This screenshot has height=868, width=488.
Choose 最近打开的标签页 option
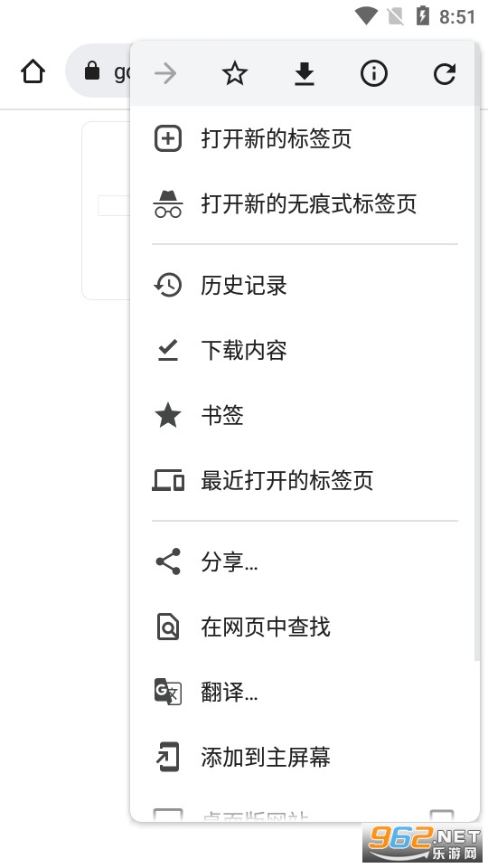tap(305, 480)
